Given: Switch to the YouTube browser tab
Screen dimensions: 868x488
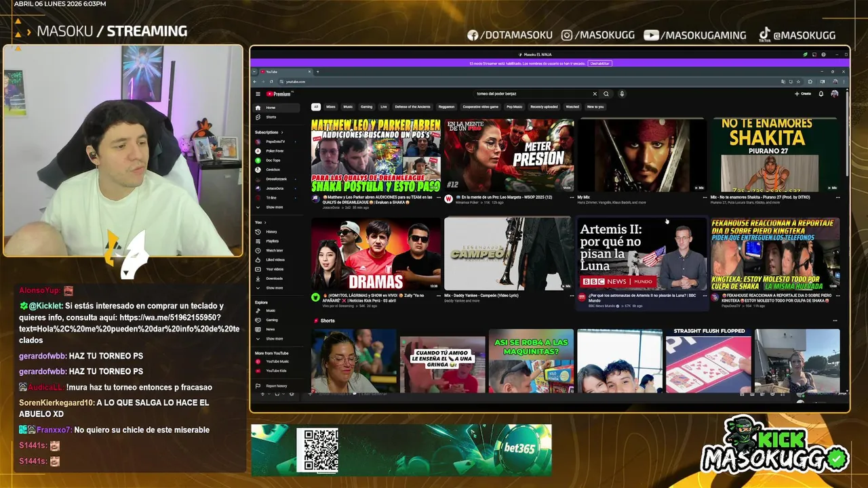Looking at the screenshot, I should tap(286, 72).
